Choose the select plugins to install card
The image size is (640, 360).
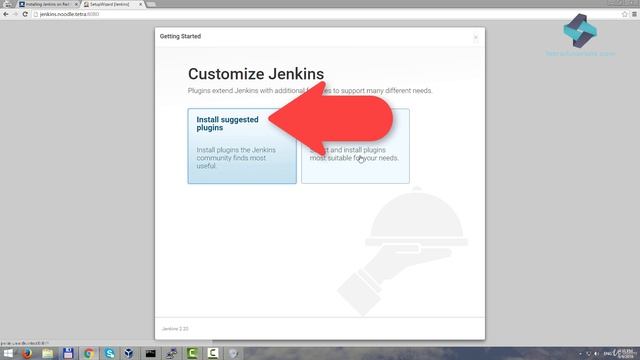355,146
